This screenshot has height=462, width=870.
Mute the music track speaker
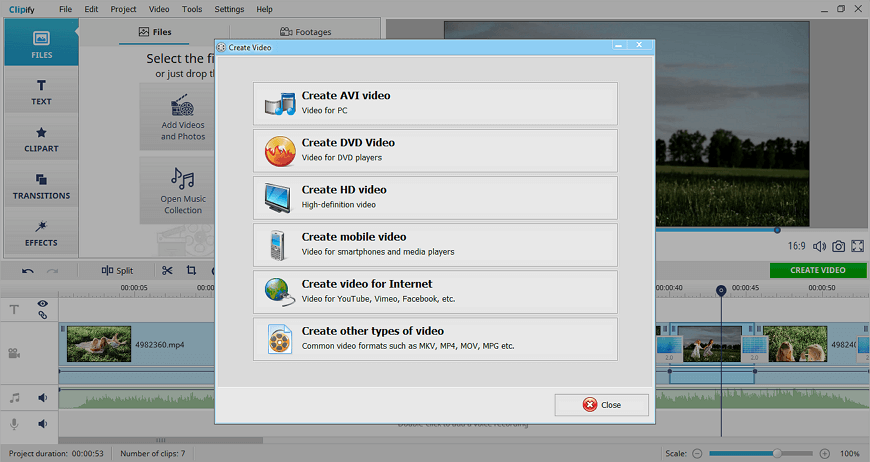pos(42,398)
